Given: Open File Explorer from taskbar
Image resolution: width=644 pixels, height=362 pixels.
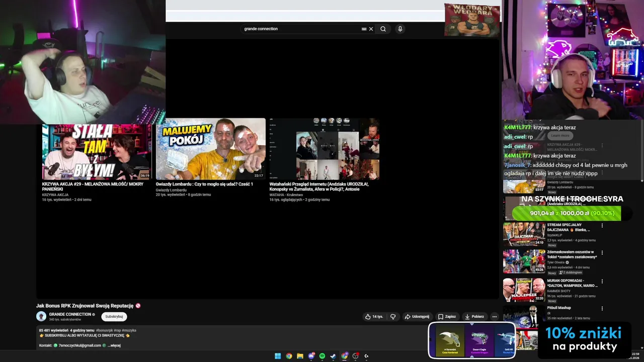Looking at the screenshot, I should pyautogui.click(x=300, y=356).
